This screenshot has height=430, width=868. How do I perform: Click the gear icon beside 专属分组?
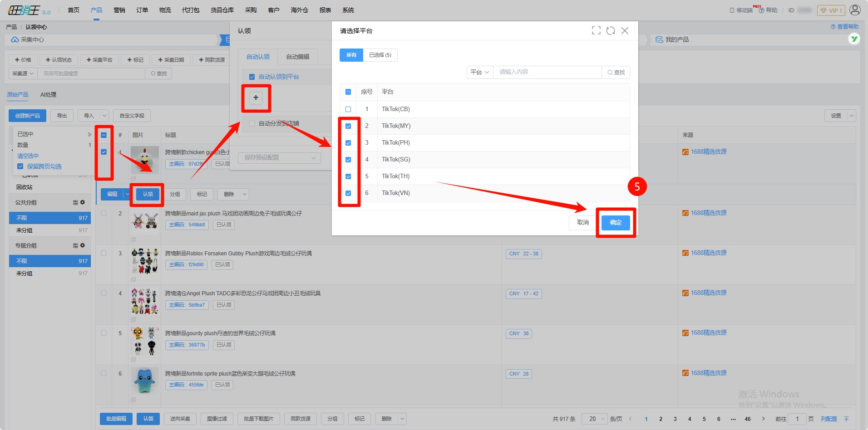pyautogui.click(x=83, y=245)
